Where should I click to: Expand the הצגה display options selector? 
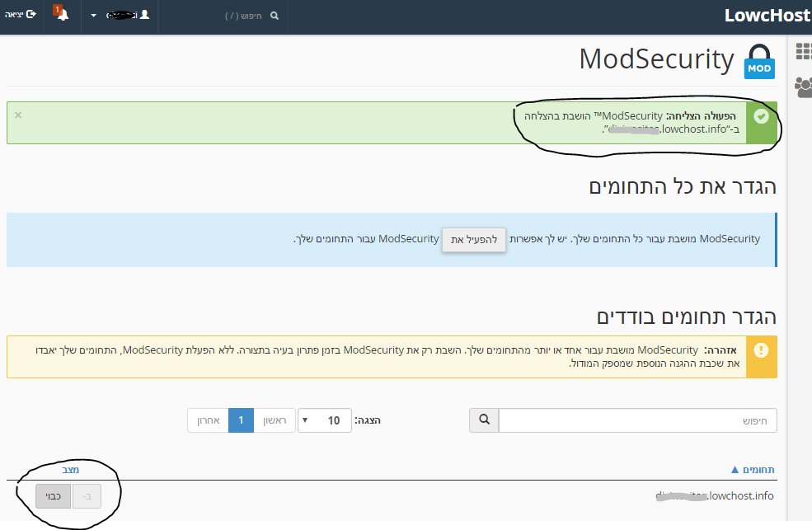click(x=324, y=420)
